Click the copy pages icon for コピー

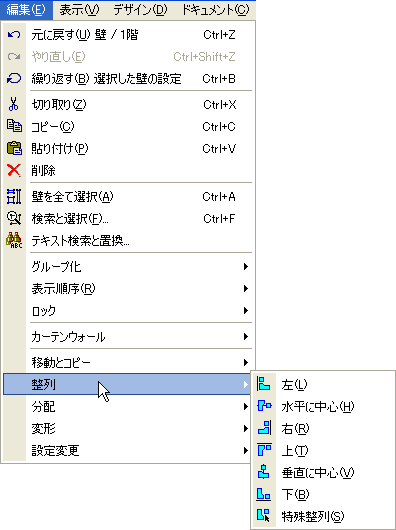[x=14, y=126]
